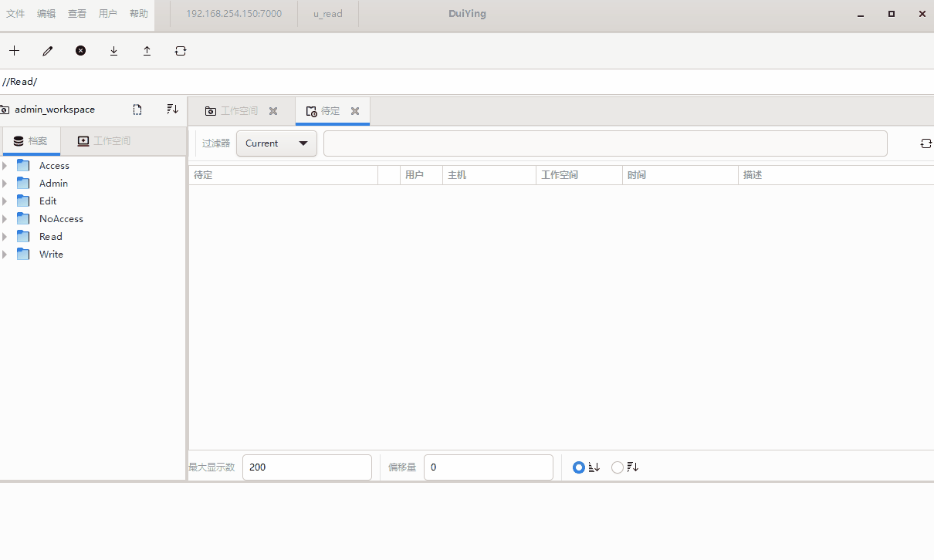Screen dimensions: 934x560
Task: Open the 文件 menu
Action: pyautogui.click(x=15, y=14)
